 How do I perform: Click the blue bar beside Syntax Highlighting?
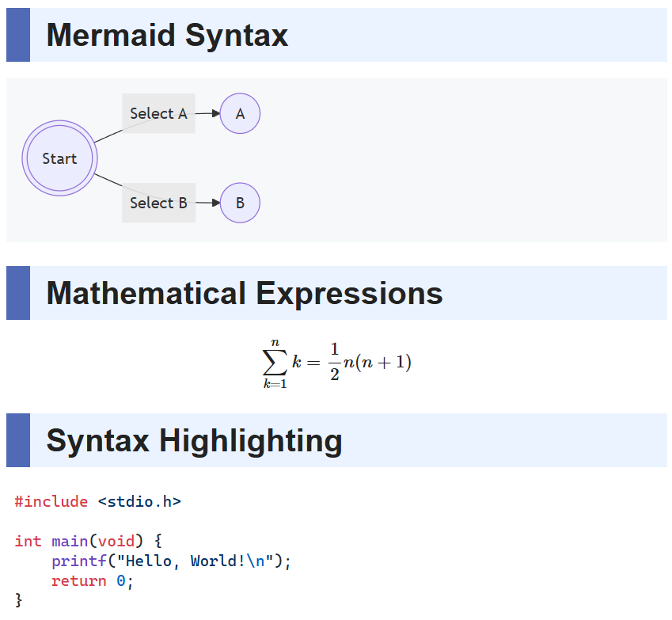[18, 441]
